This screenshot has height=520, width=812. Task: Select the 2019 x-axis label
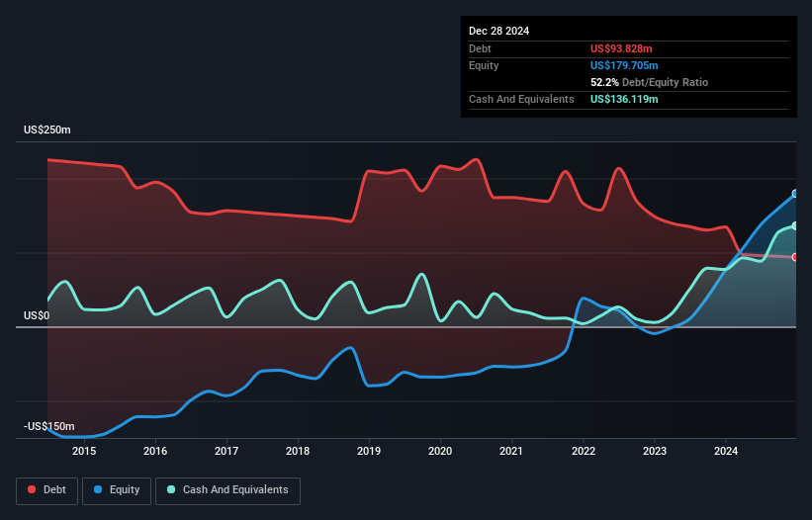click(369, 451)
